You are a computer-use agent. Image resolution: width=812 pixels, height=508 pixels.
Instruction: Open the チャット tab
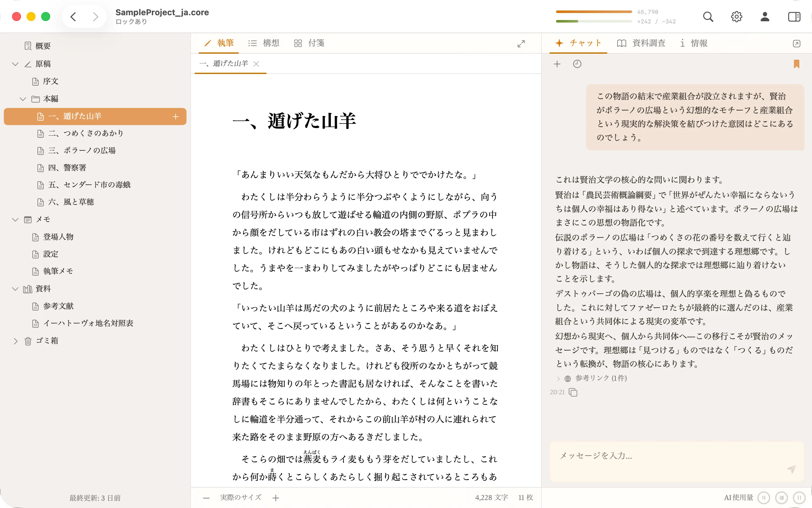[x=579, y=43]
